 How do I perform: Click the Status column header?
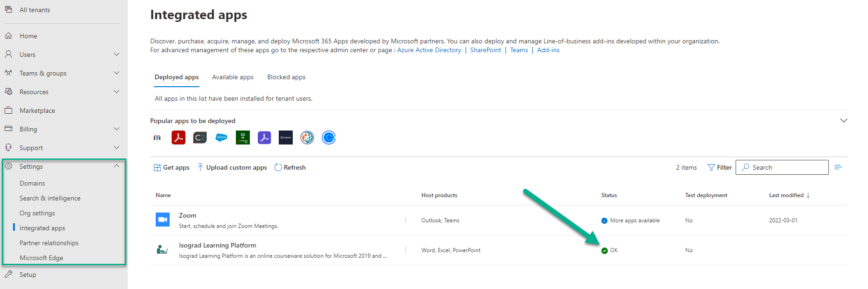pyautogui.click(x=609, y=195)
